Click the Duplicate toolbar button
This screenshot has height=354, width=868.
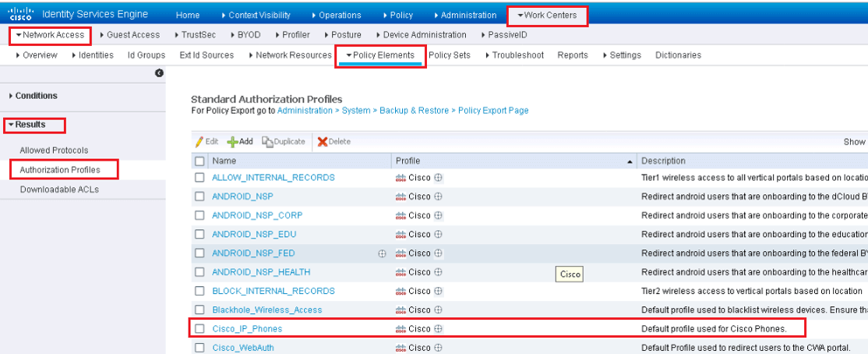[x=284, y=142]
